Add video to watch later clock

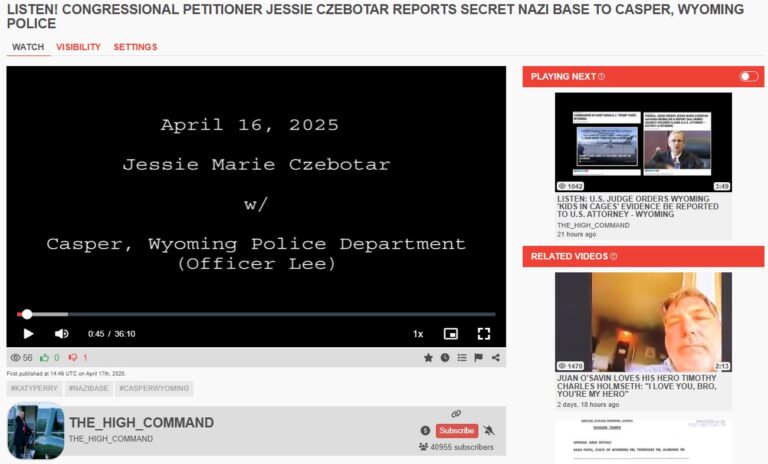coord(445,358)
